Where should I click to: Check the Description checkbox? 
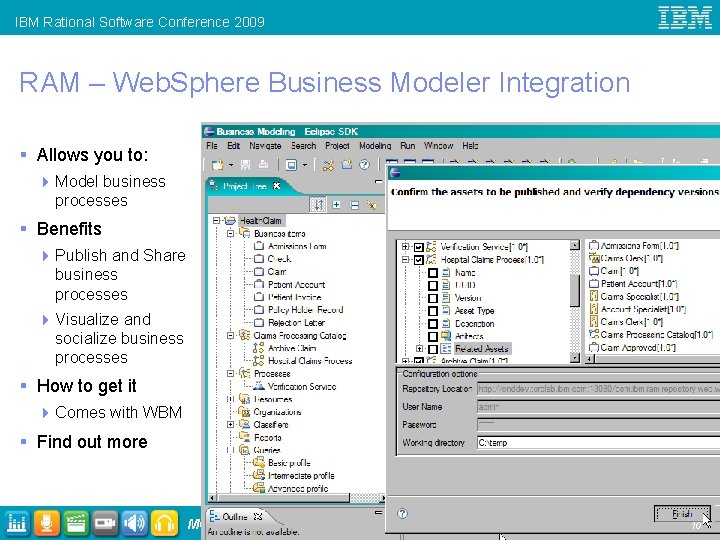(x=433, y=324)
